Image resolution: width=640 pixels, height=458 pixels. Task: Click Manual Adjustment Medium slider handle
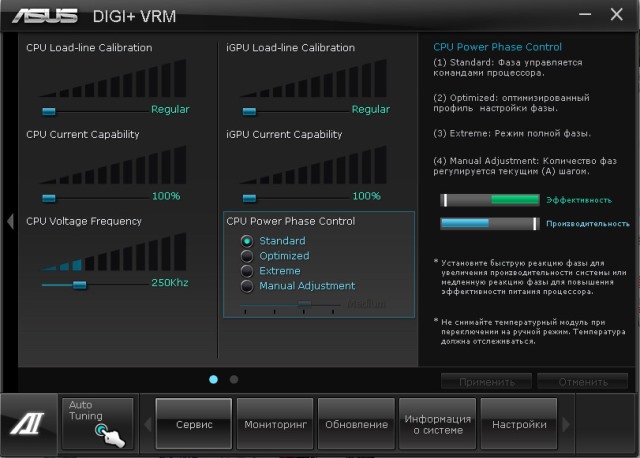[305, 304]
